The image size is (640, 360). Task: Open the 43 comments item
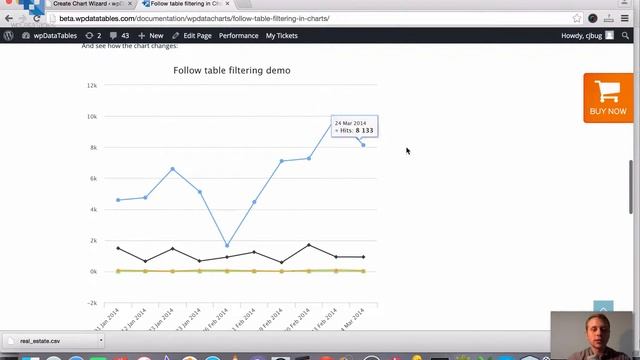[120, 36]
